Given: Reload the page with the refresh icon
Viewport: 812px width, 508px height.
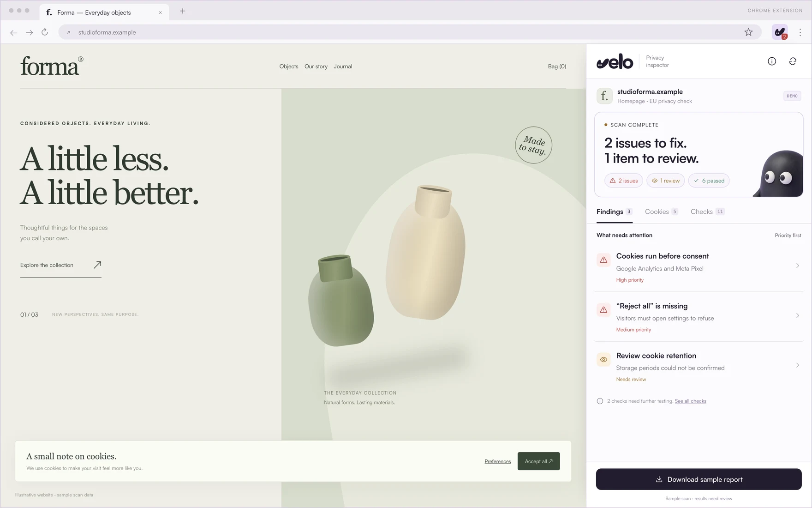Looking at the screenshot, I should tap(45, 32).
